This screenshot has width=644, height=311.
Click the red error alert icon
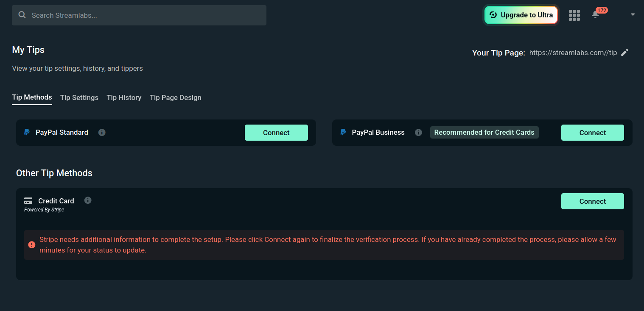(x=31, y=245)
